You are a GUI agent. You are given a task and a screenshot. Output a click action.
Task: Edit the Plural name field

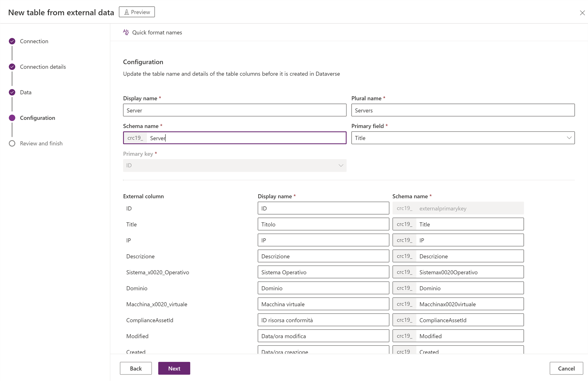pos(463,110)
